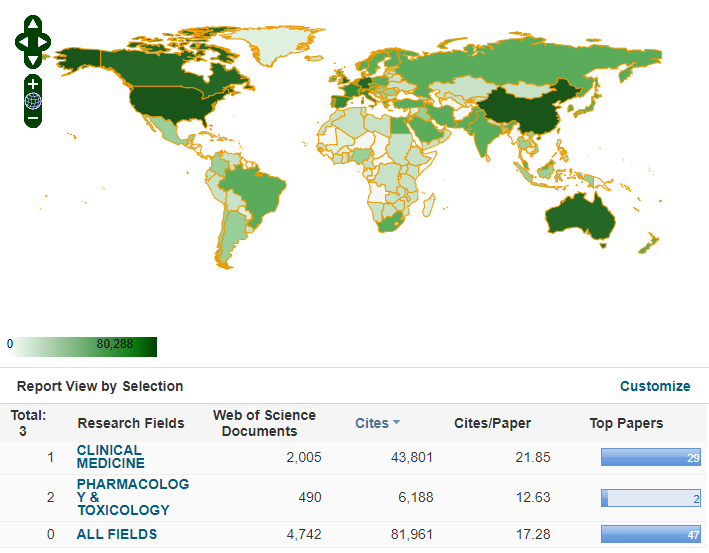Zoom in on map with plus
Screen dimensions: 709x553
point(33,84)
